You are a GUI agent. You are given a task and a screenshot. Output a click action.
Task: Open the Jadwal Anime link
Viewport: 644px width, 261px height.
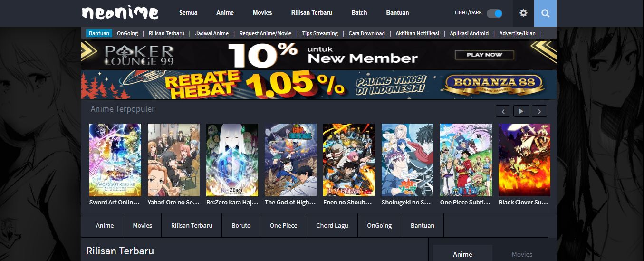211,33
